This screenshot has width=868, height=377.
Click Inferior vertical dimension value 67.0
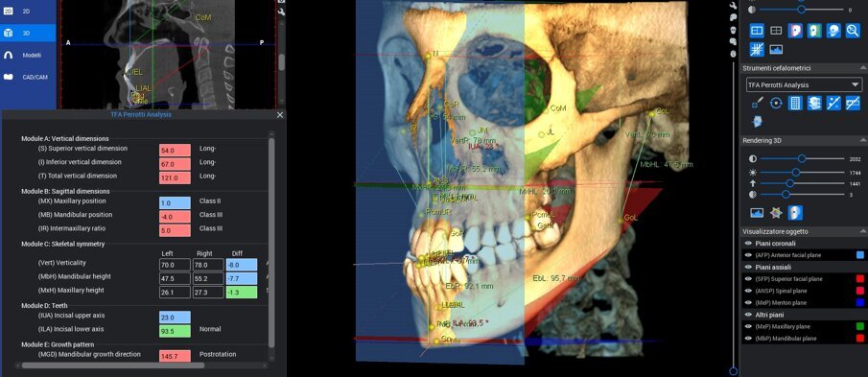[x=175, y=164]
